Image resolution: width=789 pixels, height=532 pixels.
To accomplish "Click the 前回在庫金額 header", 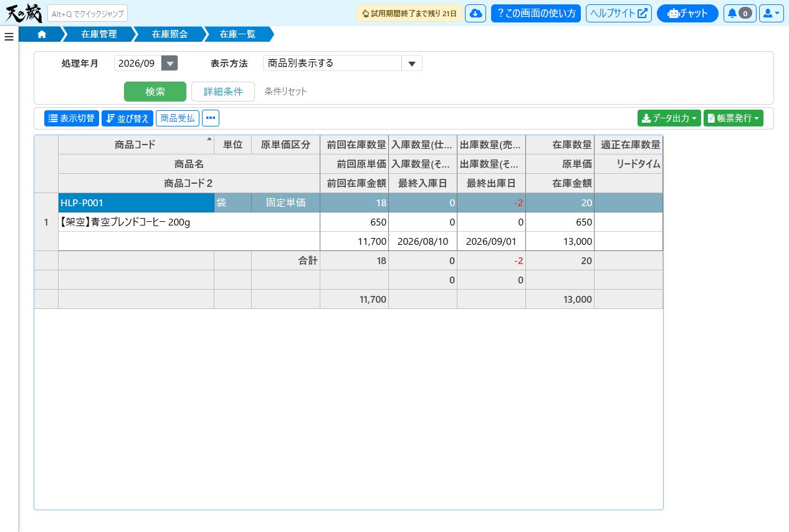I will pyautogui.click(x=354, y=183).
